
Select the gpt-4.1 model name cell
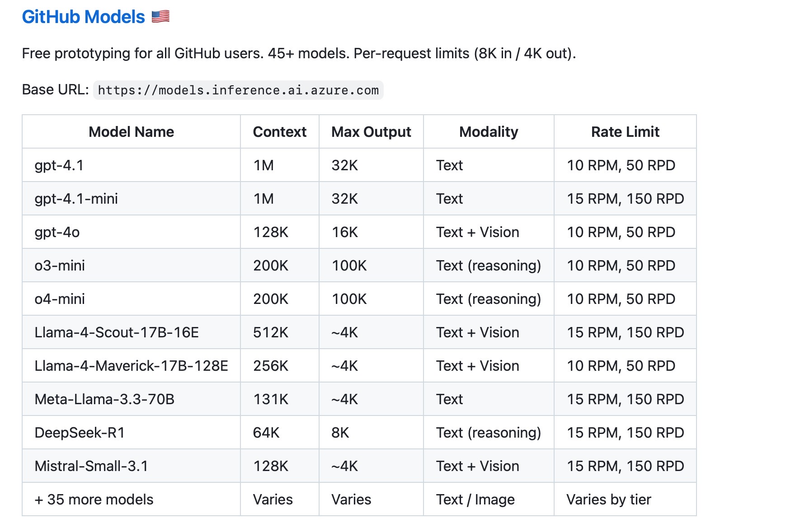click(59, 165)
